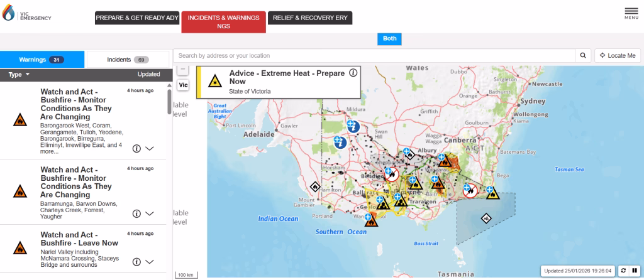Show info for Barongarook West warning
The width and height of the screenshot is (644, 280).
pos(136,148)
